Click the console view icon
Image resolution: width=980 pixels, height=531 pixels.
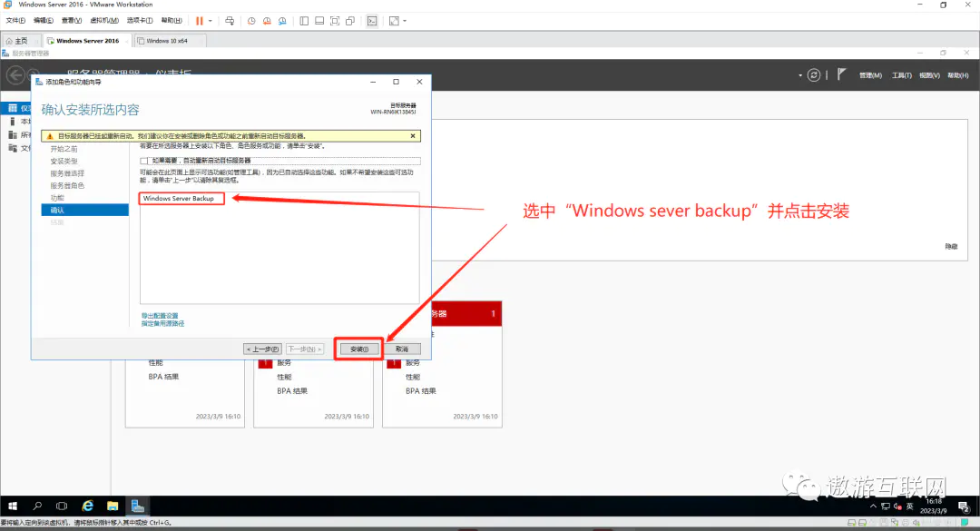pyautogui.click(x=372, y=21)
